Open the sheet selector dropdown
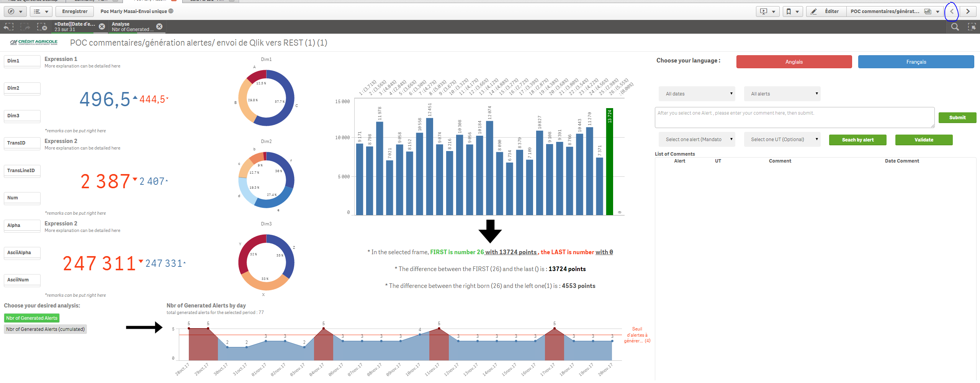Image resolution: width=980 pixels, height=383 pixels. pos(895,12)
